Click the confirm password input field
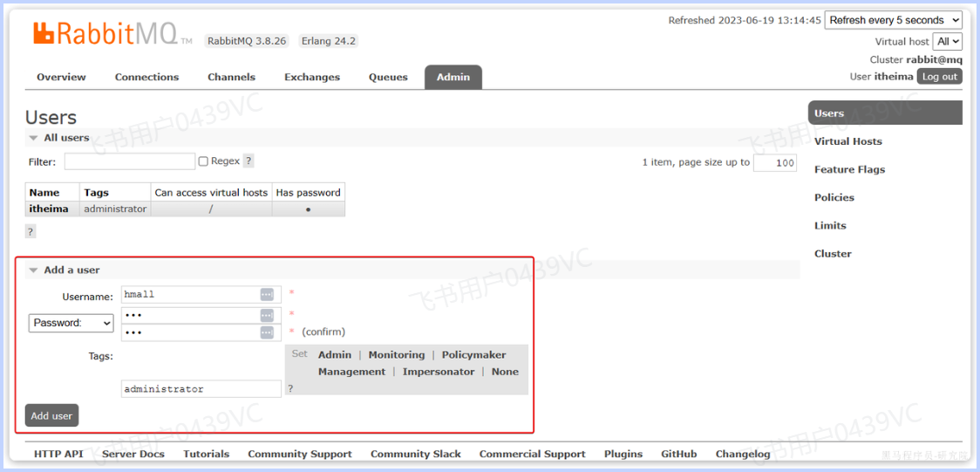 [x=201, y=332]
